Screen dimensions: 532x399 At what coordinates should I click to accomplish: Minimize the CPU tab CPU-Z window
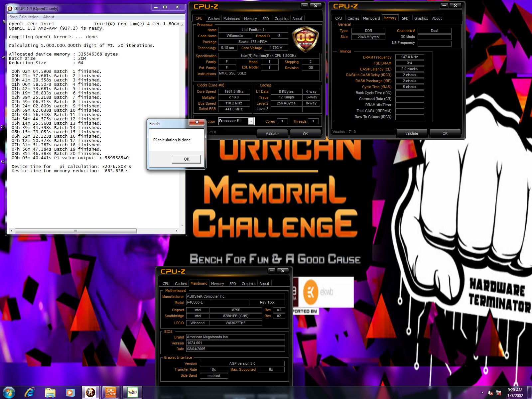(x=305, y=6)
